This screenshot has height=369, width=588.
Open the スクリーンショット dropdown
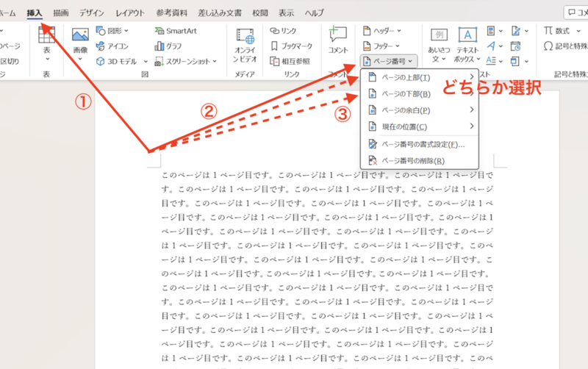point(215,61)
